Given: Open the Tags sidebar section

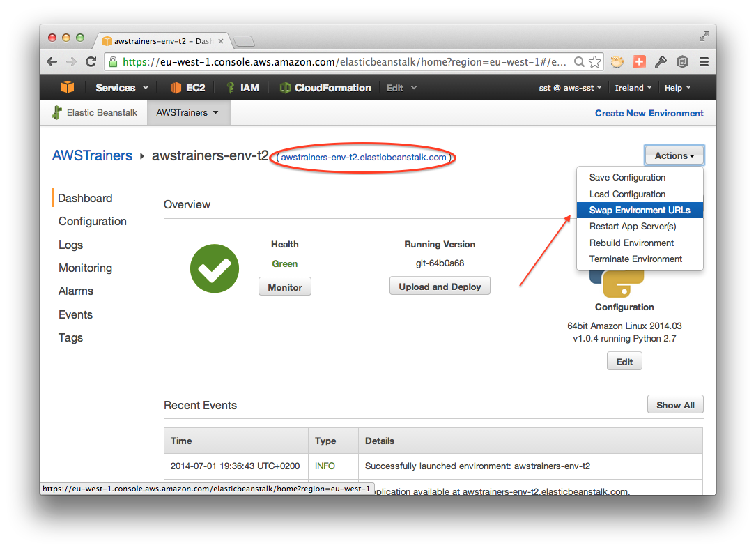Looking at the screenshot, I should 71,337.
